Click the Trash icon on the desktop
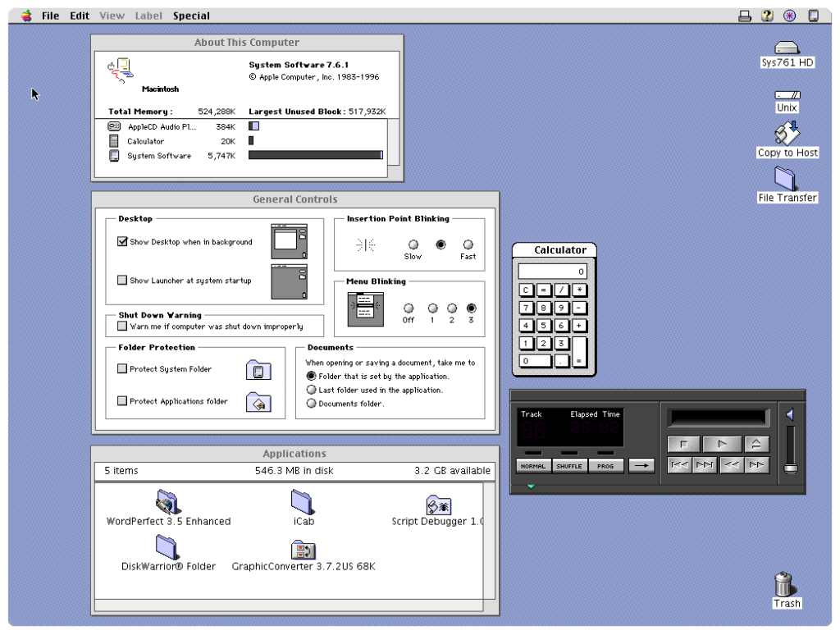Screen dimensions: 840x635 pos(785,584)
